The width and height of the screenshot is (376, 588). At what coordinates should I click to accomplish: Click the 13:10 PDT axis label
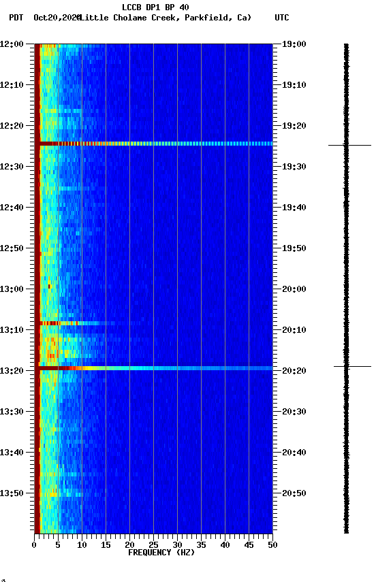(12, 330)
